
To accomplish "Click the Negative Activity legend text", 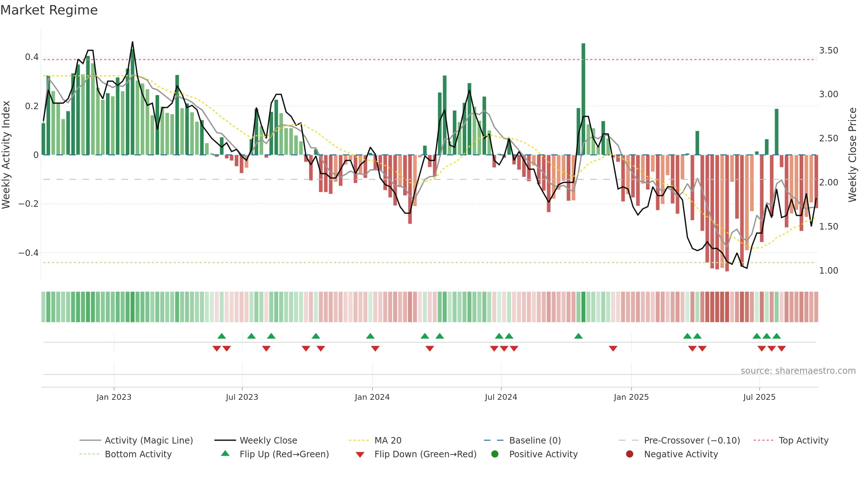I will point(681,454).
